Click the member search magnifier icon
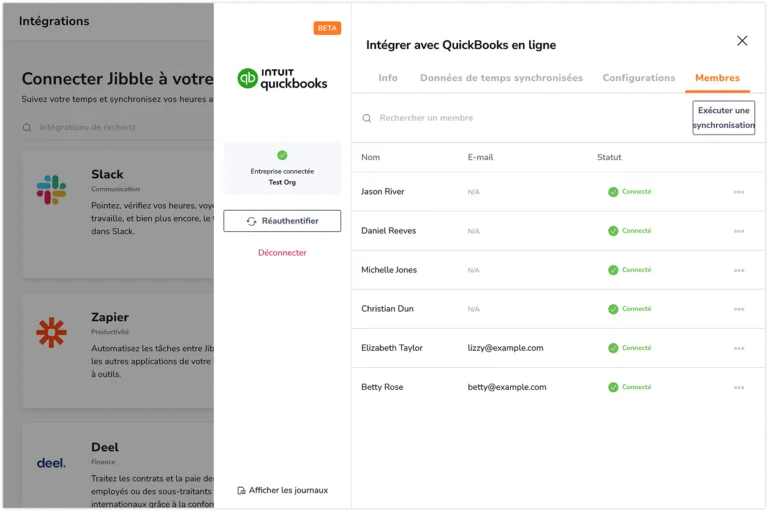The height and width of the screenshot is (511, 768). [x=366, y=118]
